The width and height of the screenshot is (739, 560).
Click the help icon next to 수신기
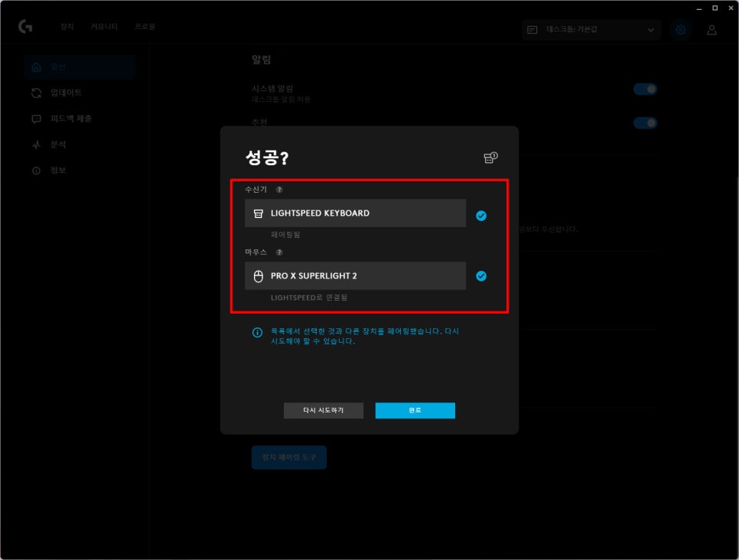coord(279,190)
